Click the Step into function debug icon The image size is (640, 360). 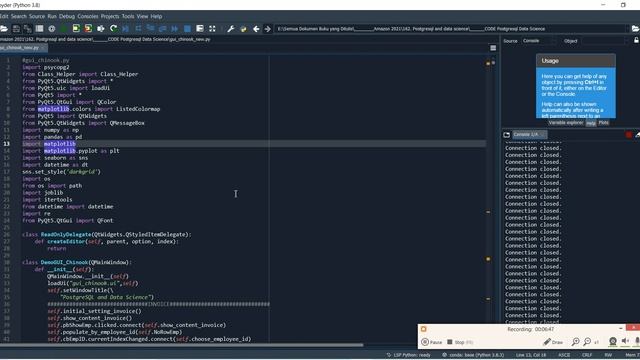point(150,29)
